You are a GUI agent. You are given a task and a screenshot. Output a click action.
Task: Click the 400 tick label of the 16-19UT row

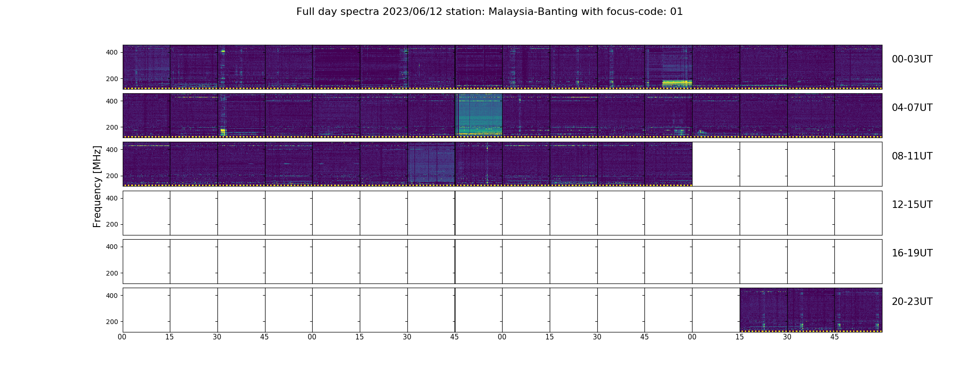click(112, 247)
